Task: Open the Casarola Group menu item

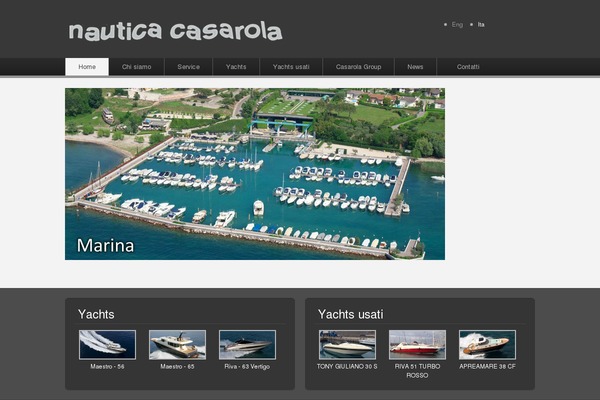Action: pyautogui.click(x=358, y=67)
